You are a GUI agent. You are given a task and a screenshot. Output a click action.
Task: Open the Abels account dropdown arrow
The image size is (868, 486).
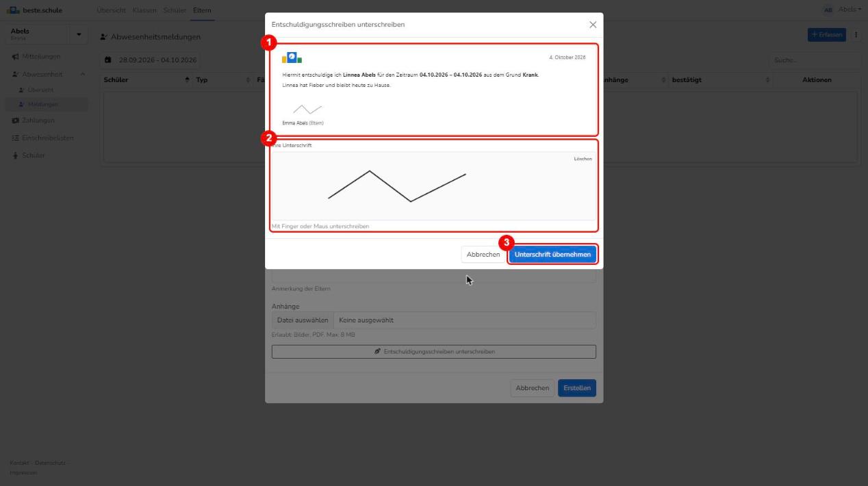tap(78, 35)
